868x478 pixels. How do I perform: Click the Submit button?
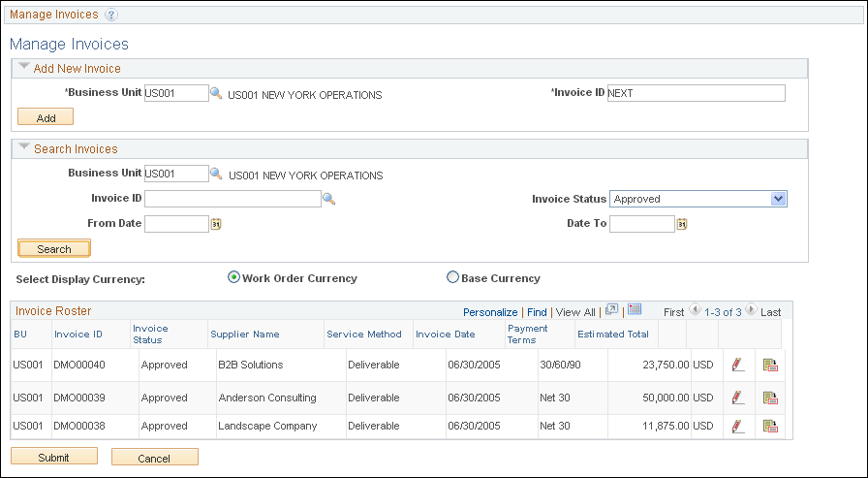pos(53,457)
